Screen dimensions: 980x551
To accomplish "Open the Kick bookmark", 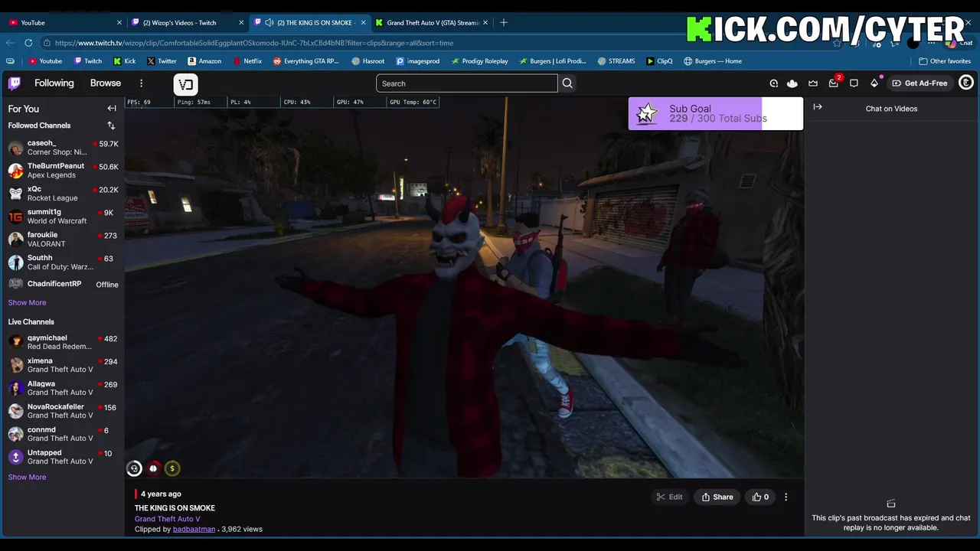I will (125, 61).
